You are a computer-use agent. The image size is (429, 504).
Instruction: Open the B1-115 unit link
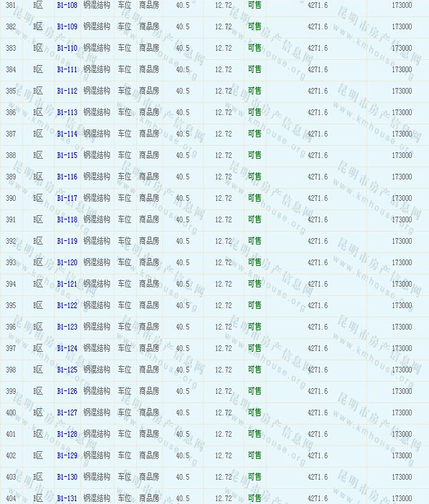pos(67,155)
